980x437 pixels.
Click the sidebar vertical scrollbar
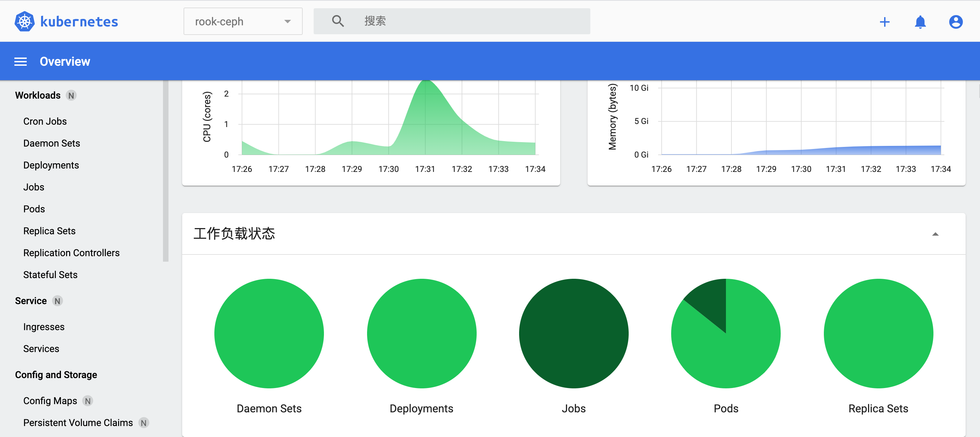(165, 171)
